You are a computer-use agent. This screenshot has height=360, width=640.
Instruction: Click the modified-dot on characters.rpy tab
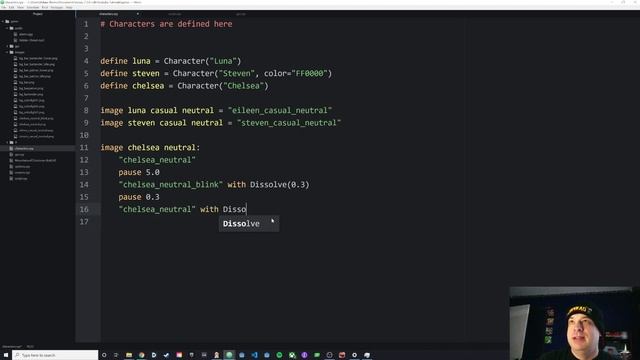pos(138,14)
